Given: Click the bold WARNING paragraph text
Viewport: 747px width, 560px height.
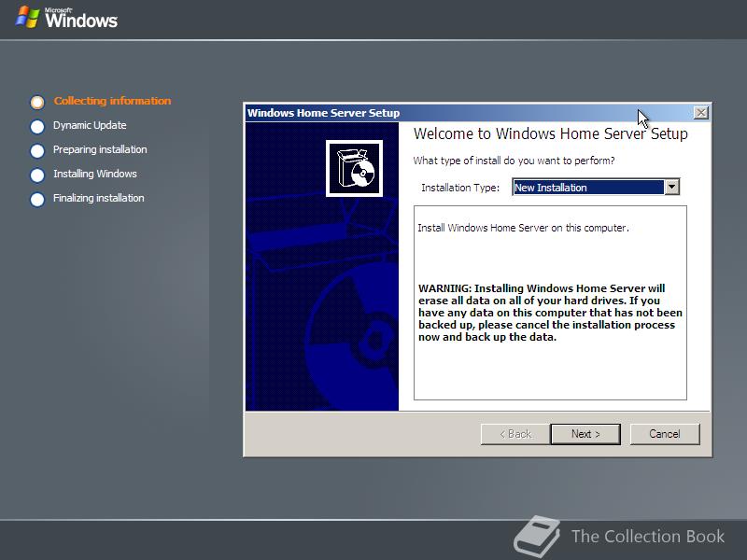Looking at the screenshot, I should (550, 313).
